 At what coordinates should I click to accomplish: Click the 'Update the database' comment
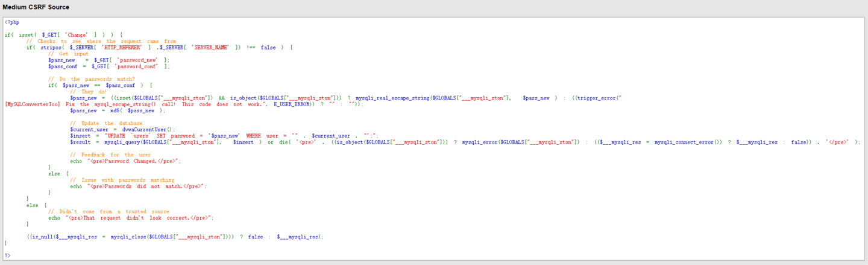click(106, 123)
